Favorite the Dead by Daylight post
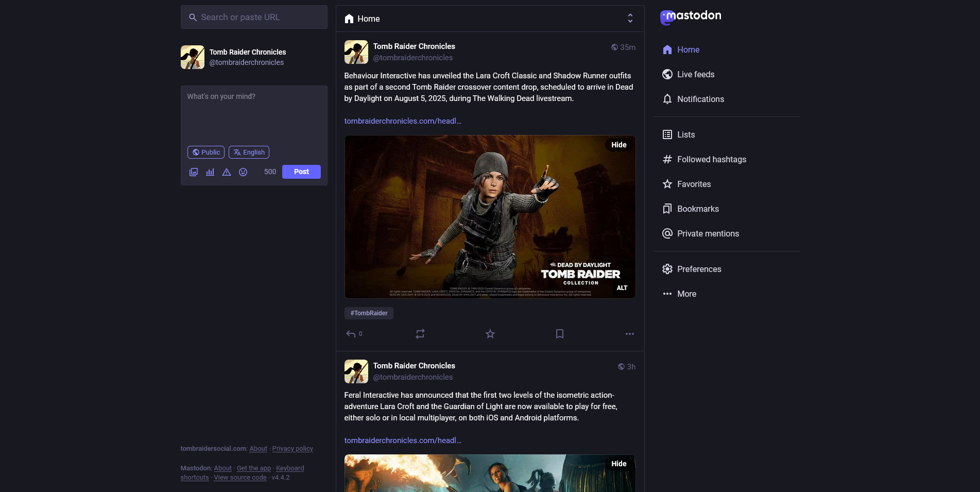 (490, 334)
